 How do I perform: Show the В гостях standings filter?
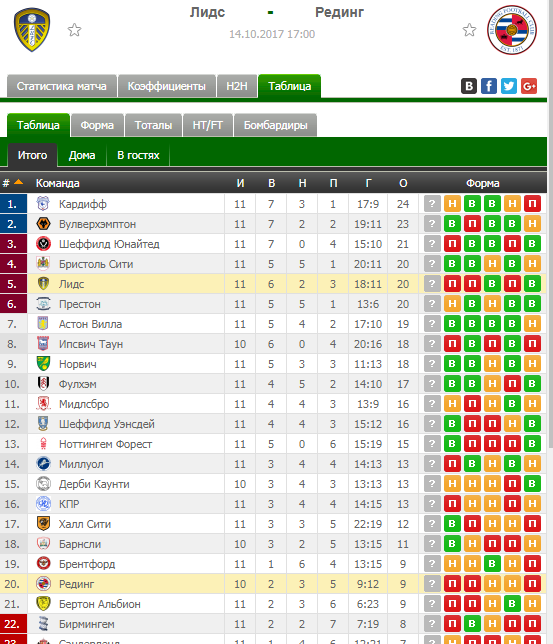point(138,155)
